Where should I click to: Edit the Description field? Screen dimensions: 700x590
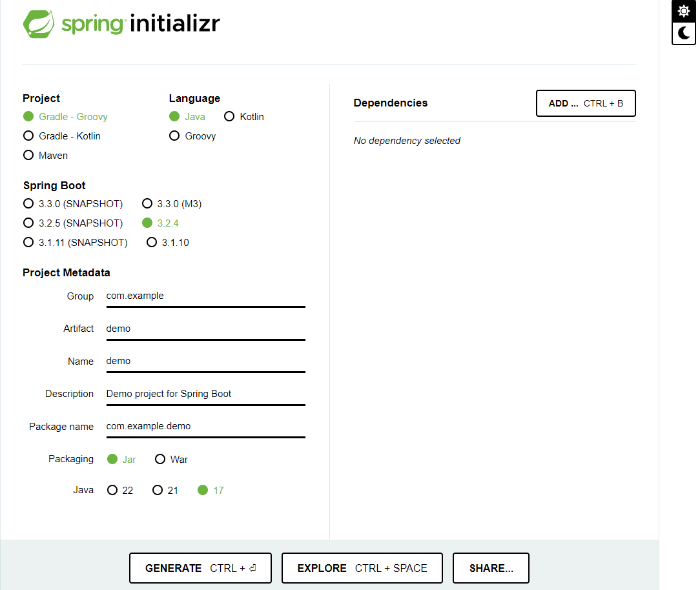206,394
